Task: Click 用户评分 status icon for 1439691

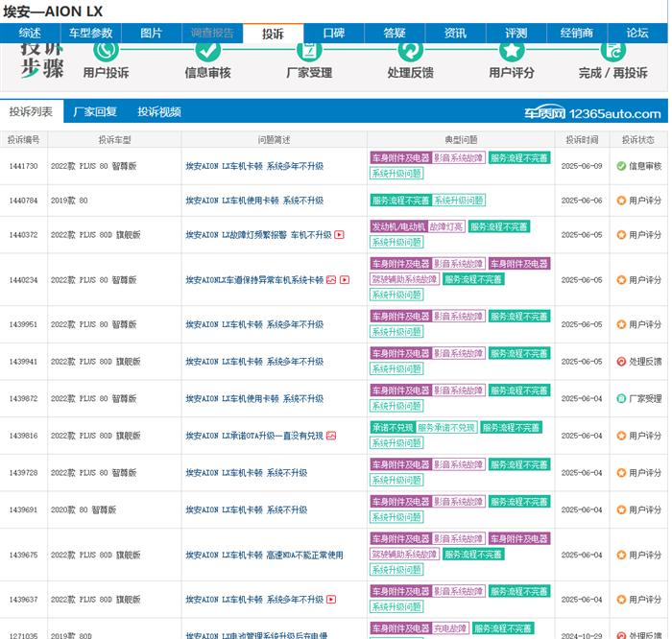Action: click(621, 509)
